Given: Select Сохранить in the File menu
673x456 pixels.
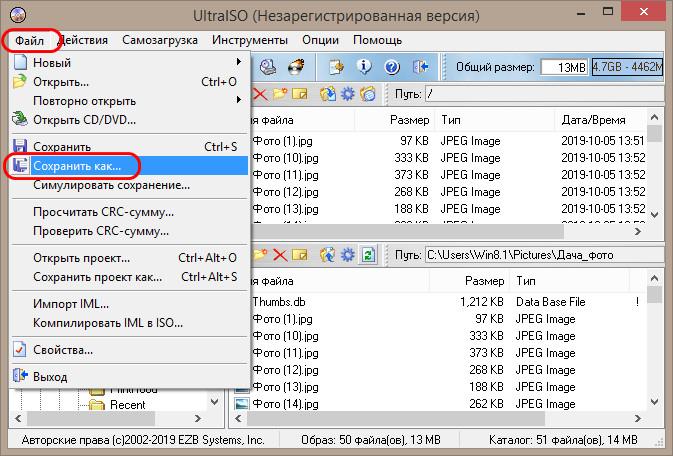Looking at the screenshot, I should [129, 147].
